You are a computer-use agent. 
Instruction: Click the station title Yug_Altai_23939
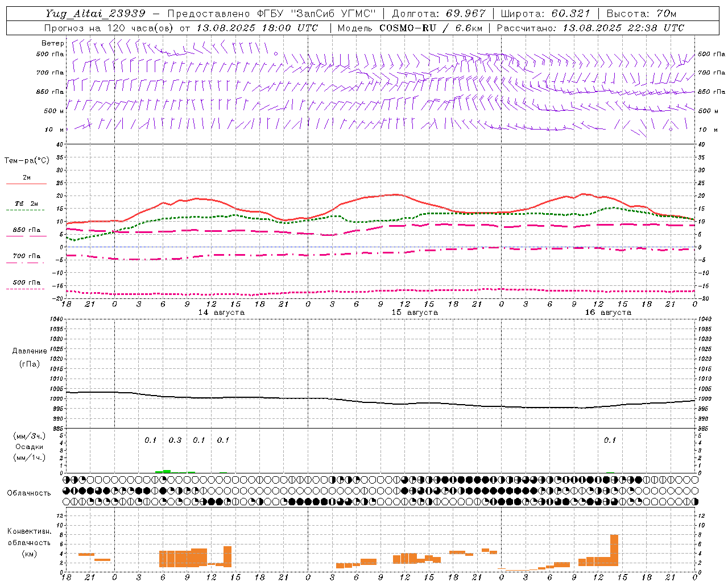tap(95, 14)
